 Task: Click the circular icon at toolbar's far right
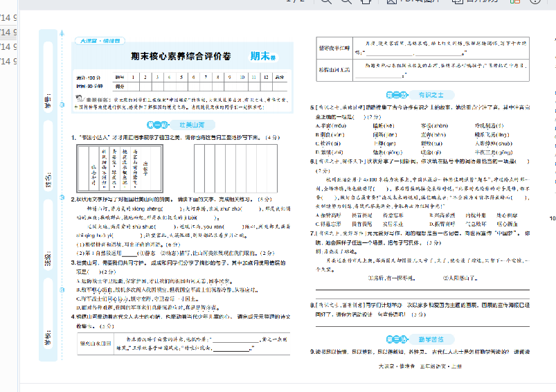tap(535, 2)
